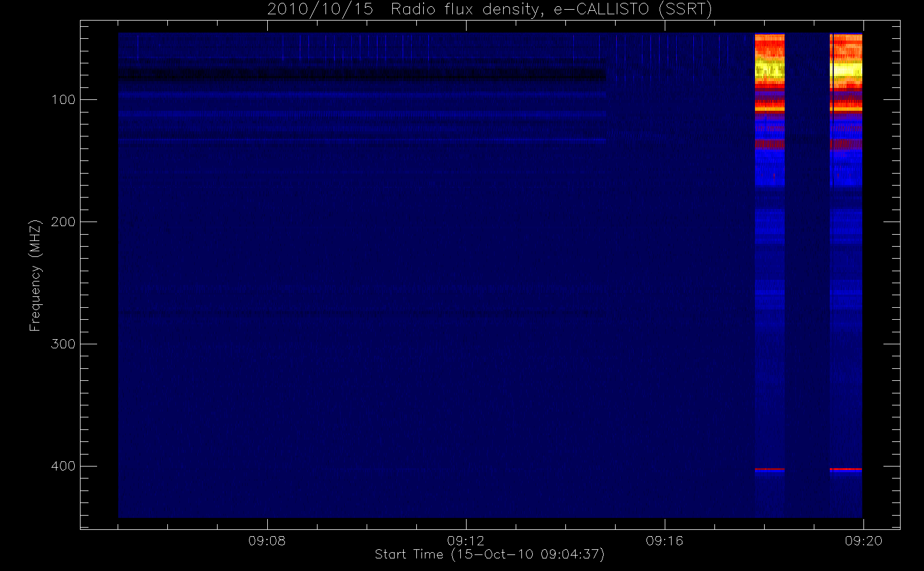
Task: Click the plot title '2010/10/15 Radio flux density'
Action: click(x=490, y=10)
